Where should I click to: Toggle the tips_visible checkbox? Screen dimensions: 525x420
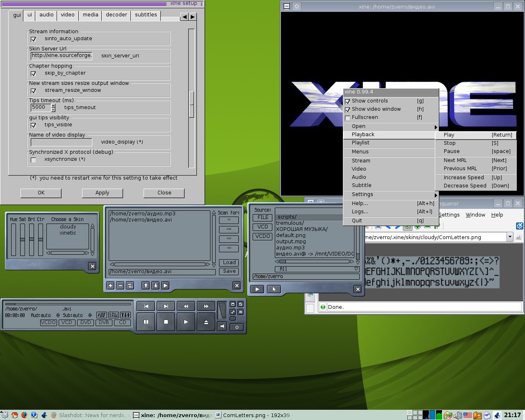coord(33,126)
